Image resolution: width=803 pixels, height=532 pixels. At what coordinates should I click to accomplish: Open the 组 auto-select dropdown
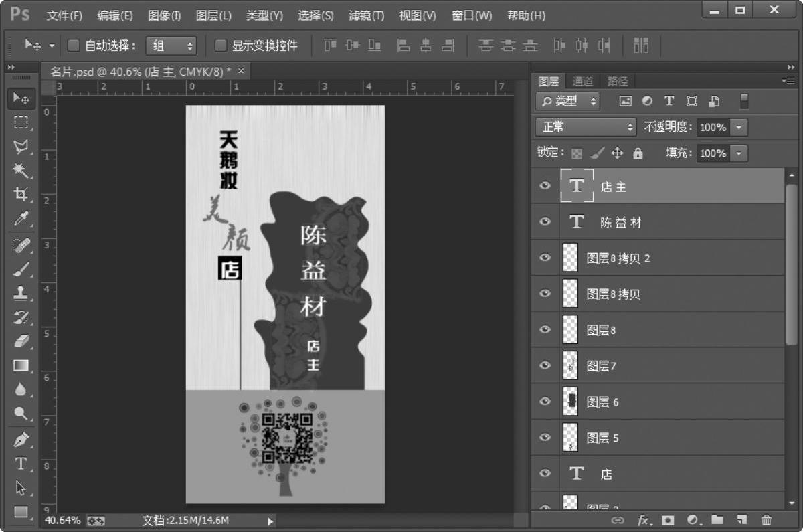(171, 46)
